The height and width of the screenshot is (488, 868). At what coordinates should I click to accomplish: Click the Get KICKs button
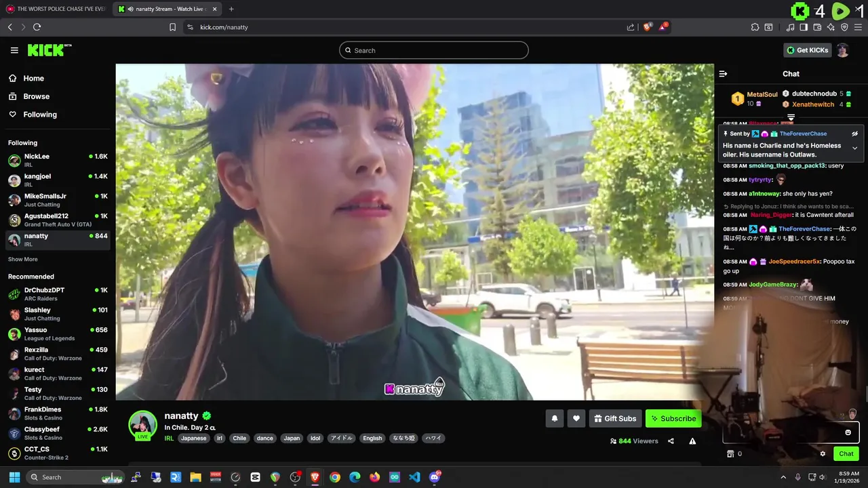pos(807,50)
